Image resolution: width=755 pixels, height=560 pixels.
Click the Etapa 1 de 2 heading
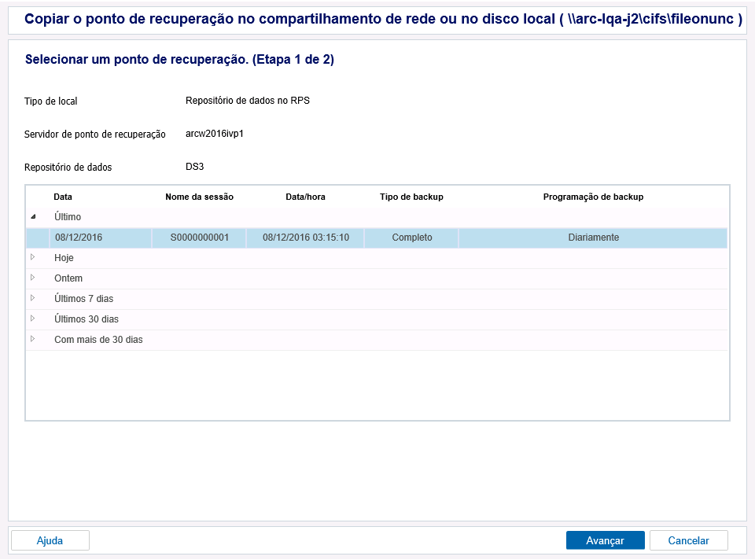click(293, 59)
